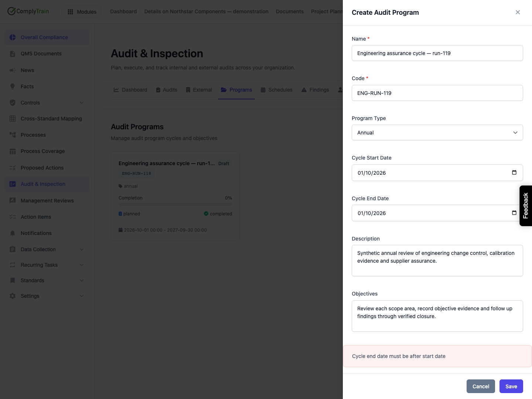Click the Name input field
This screenshot has width=532, height=399.
point(437,53)
